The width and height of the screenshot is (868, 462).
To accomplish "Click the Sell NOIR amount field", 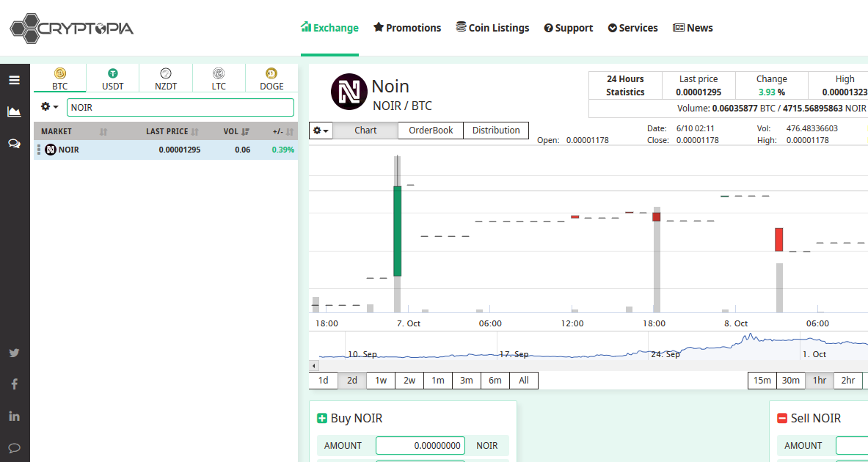I will [x=852, y=445].
